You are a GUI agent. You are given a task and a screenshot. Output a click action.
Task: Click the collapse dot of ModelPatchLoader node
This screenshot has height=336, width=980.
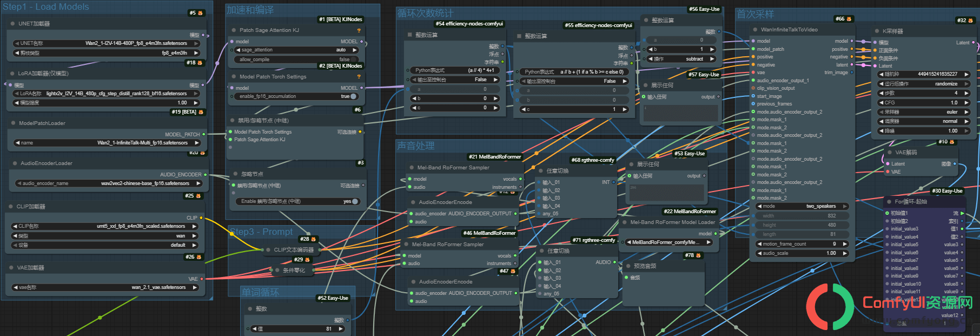coord(13,123)
